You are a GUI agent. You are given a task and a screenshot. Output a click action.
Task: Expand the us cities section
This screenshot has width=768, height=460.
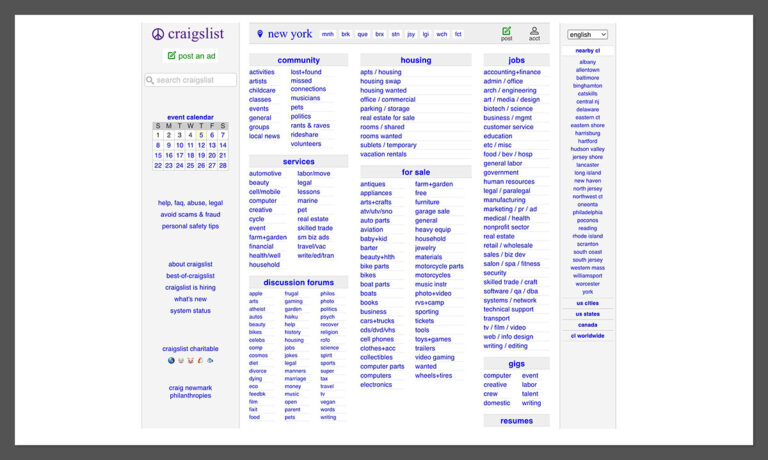click(587, 303)
